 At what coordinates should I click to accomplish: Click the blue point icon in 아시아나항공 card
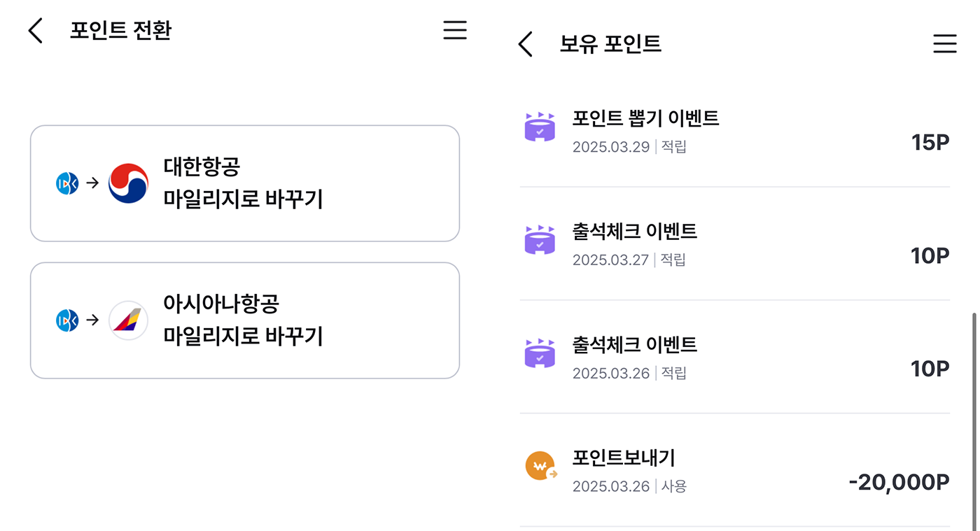pos(67,320)
